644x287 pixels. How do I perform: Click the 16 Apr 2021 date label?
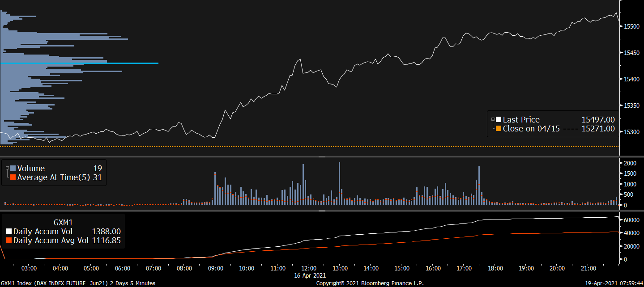point(309,275)
